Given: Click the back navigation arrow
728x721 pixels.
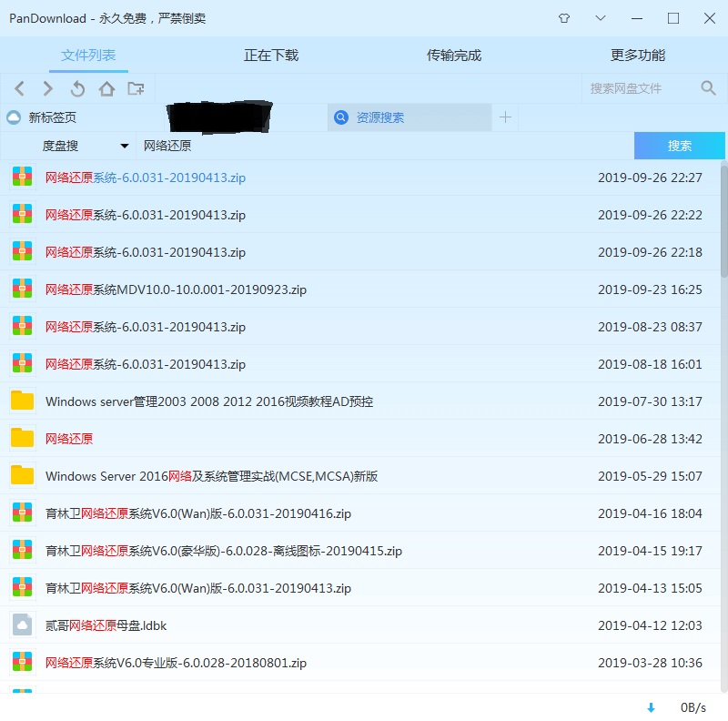Looking at the screenshot, I should [x=20, y=88].
